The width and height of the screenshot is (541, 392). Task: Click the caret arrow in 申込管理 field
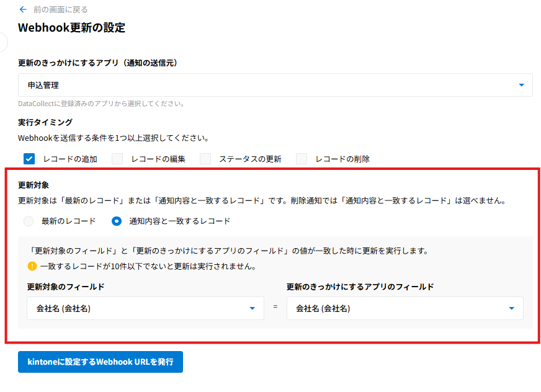point(521,85)
